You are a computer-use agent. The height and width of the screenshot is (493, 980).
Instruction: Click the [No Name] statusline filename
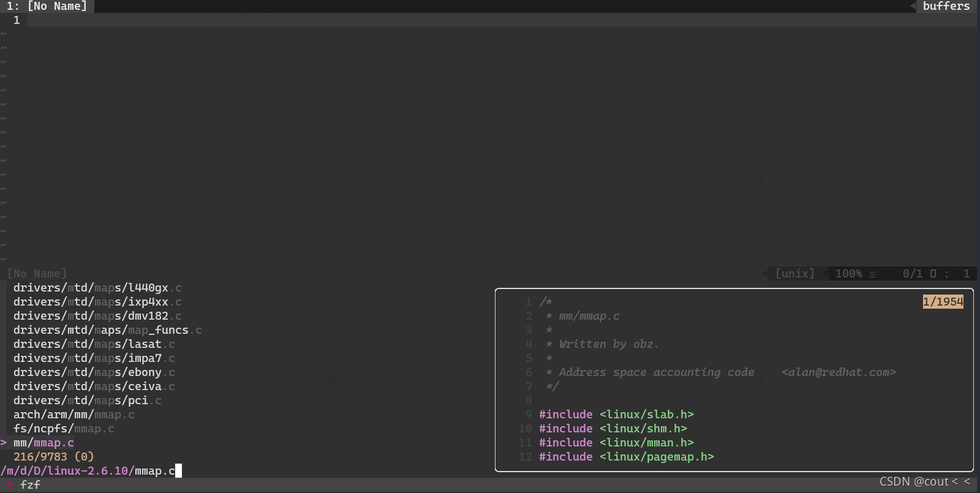(37, 274)
